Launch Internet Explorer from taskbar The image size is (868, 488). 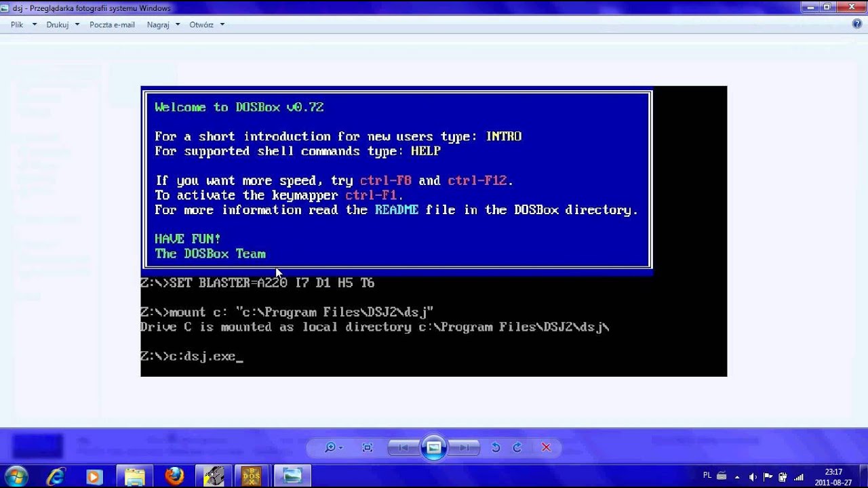coord(56,476)
